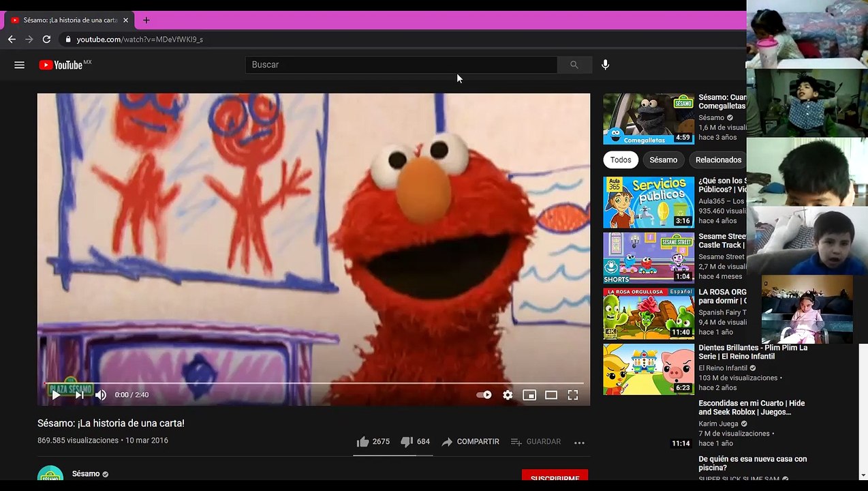
Task: Open Karim Juega channel name
Action: tap(718, 423)
